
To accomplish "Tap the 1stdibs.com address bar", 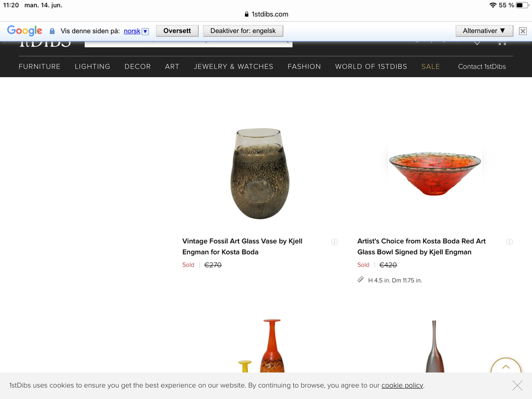I will click(x=266, y=14).
